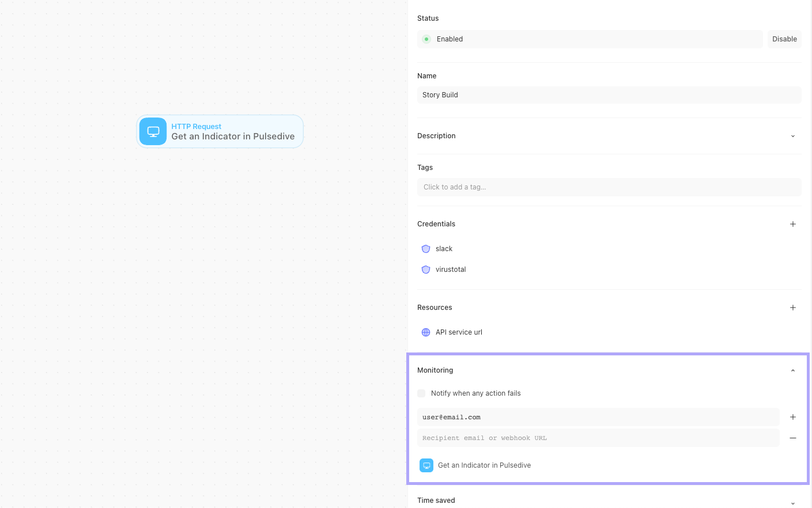Click the Disable button

784,39
